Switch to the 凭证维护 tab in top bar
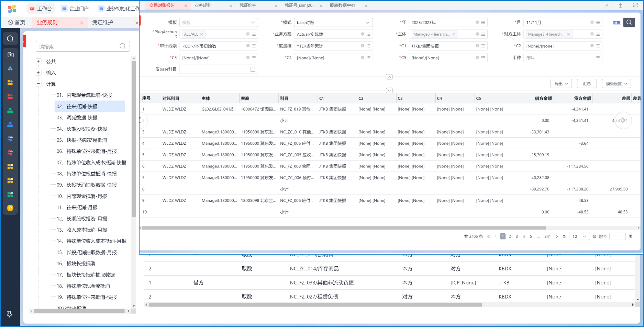 click(248, 5)
